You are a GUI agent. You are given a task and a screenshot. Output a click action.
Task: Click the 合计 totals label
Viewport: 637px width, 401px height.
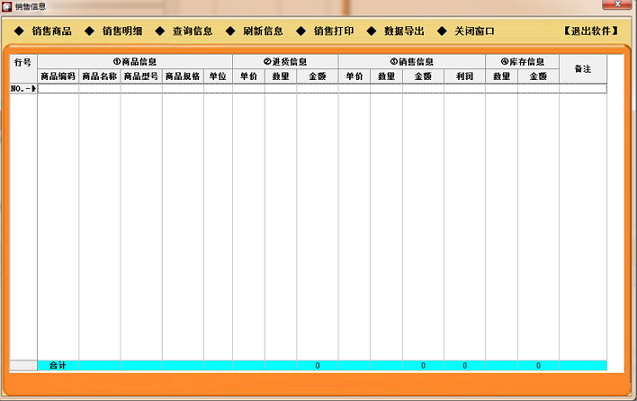pos(58,365)
